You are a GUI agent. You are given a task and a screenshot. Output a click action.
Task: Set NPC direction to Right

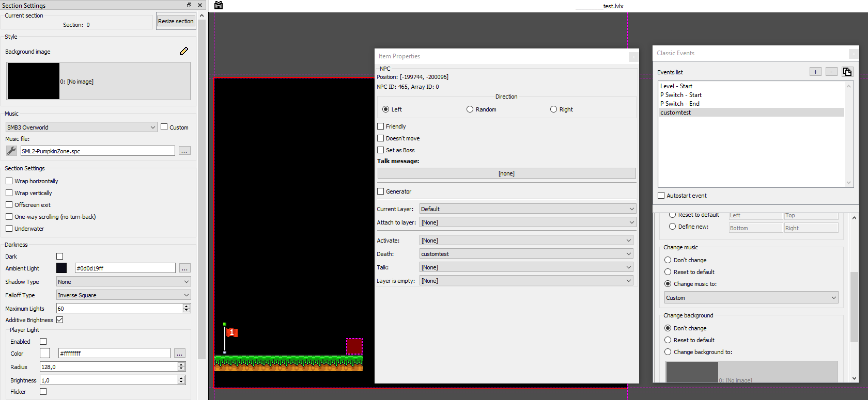point(553,109)
